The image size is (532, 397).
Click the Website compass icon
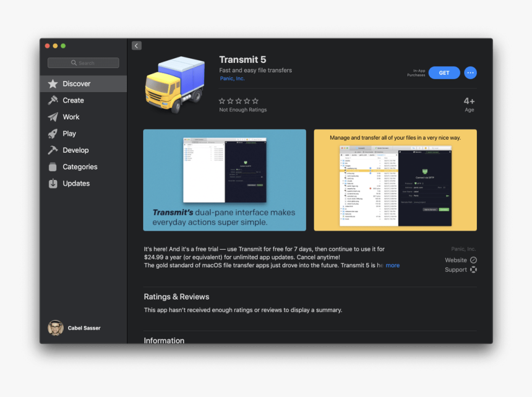(473, 260)
